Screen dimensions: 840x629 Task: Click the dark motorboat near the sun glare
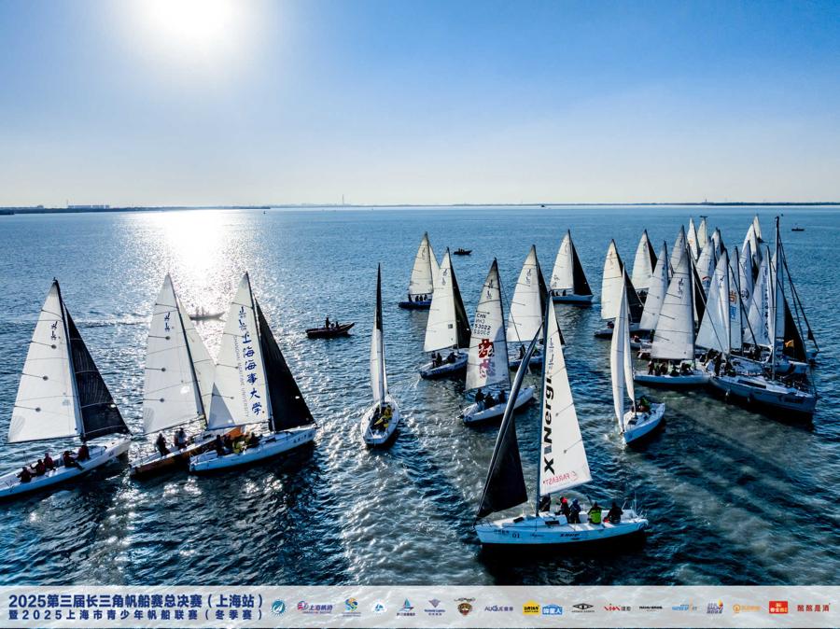(329, 329)
